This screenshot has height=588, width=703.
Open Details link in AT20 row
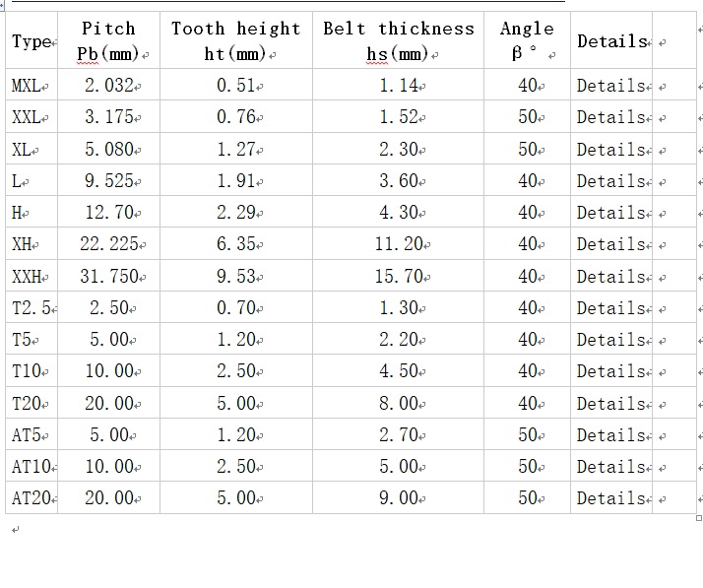(x=609, y=498)
